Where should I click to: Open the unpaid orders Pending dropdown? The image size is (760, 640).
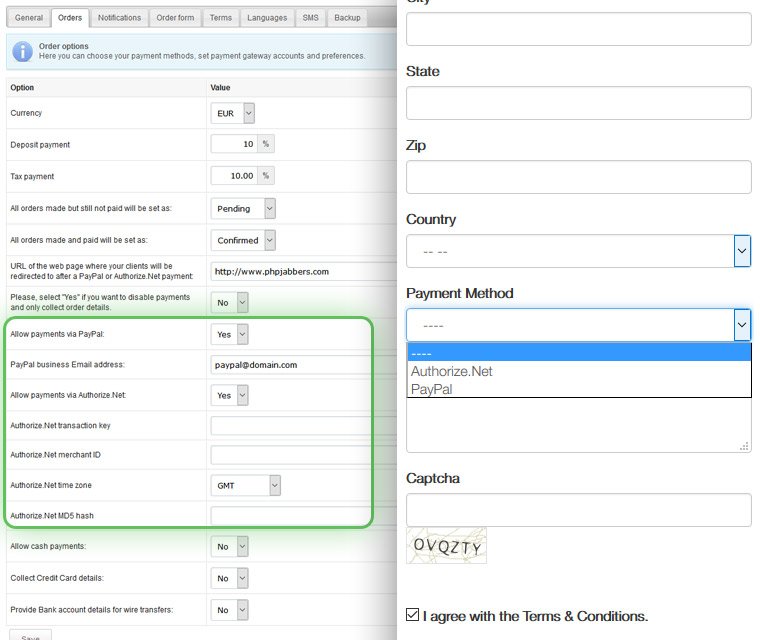pos(243,208)
